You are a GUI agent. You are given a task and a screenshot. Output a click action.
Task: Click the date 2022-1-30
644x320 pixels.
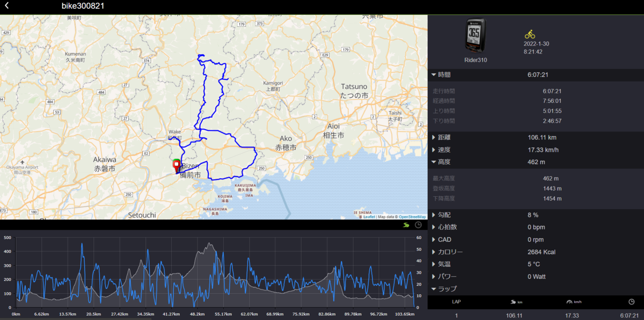pyautogui.click(x=537, y=44)
